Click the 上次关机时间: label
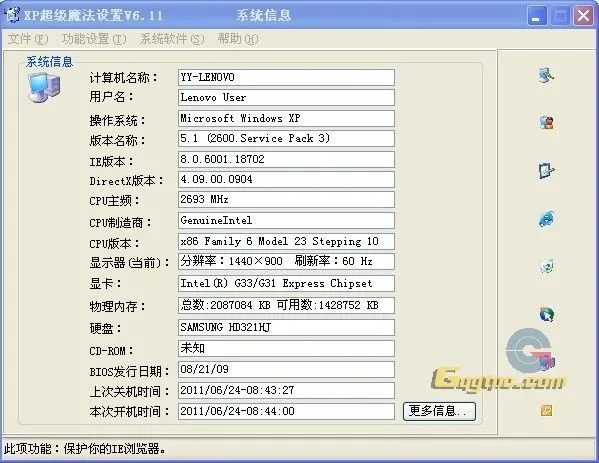 [130, 392]
